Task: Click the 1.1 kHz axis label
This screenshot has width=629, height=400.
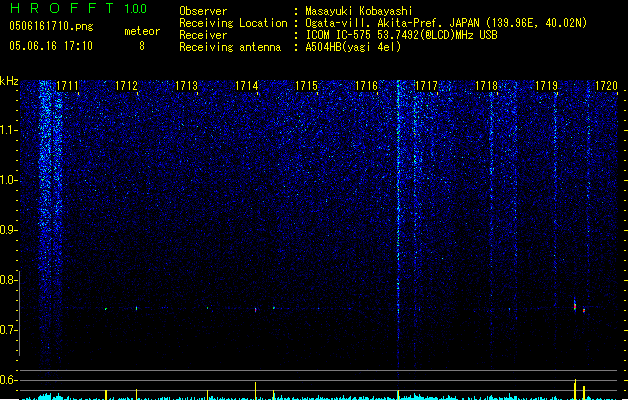Action: coord(8,130)
